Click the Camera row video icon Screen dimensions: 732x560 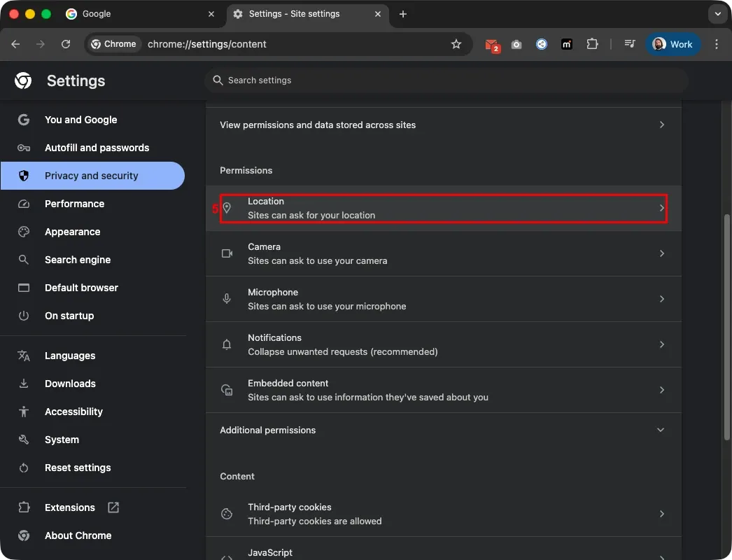tap(227, 253)
